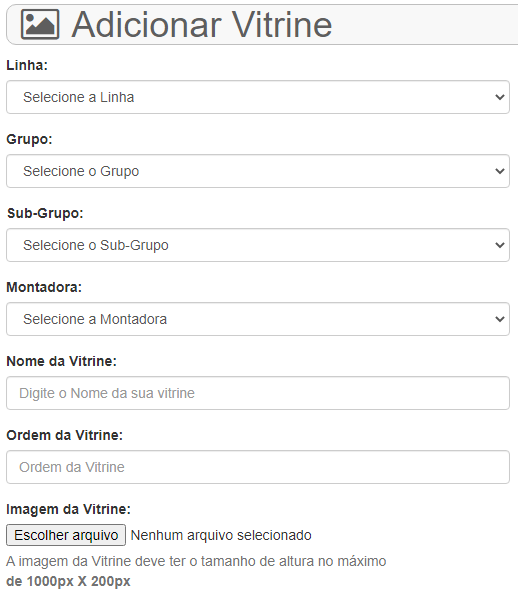Click the Ordem da Vitrine label
This screenshot has height=601, width=518.
point(64,435)
